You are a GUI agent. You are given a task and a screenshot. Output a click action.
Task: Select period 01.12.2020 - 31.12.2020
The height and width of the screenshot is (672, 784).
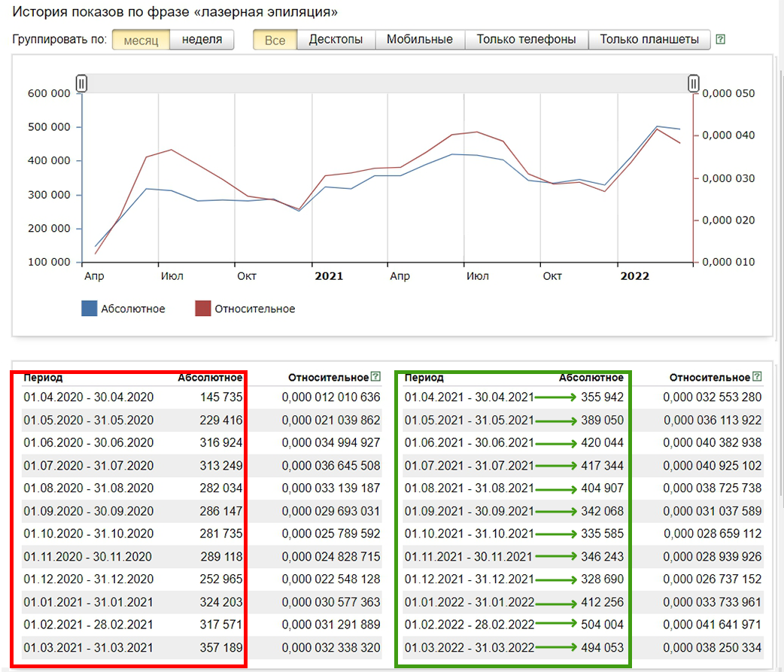[x=89, y=579]
